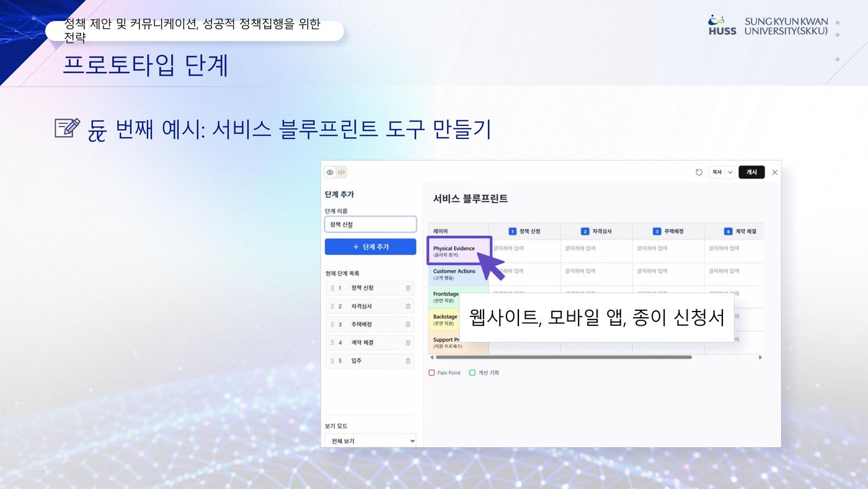Image resolution: width=868 pixels, height=489 pixels.
Task: Enable the Pain Point checkbox
Action: pos(432,373)
